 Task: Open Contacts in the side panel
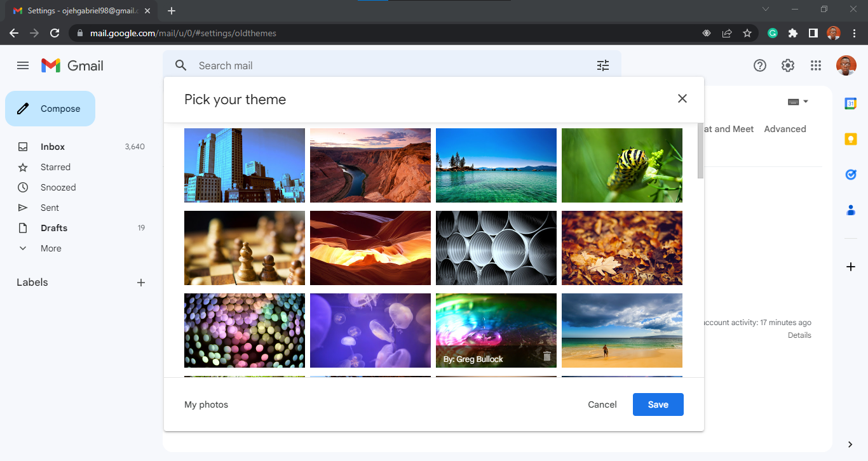(851, 210)
